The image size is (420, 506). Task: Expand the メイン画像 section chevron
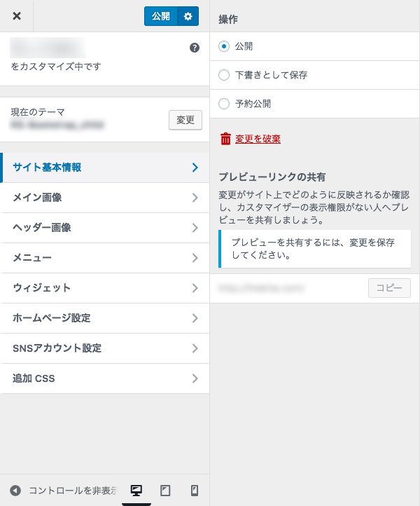pos(195,198)
